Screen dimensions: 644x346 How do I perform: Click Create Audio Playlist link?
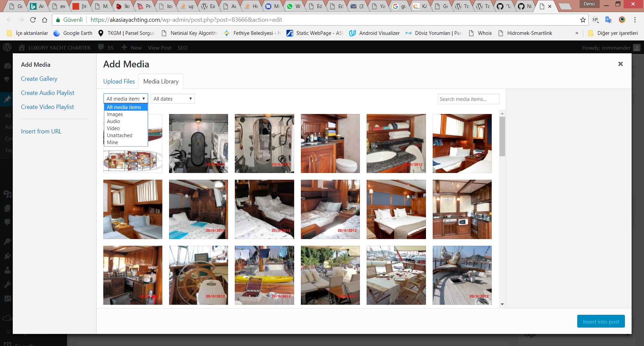tap(48, 93)
